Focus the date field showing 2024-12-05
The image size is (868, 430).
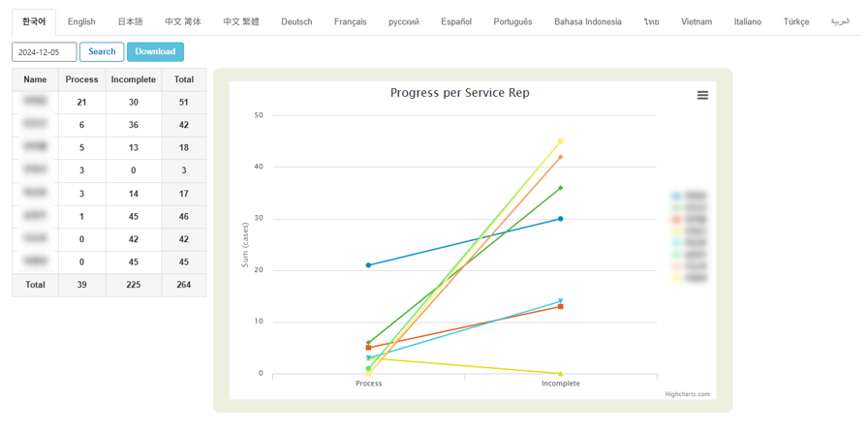(45, 52)
